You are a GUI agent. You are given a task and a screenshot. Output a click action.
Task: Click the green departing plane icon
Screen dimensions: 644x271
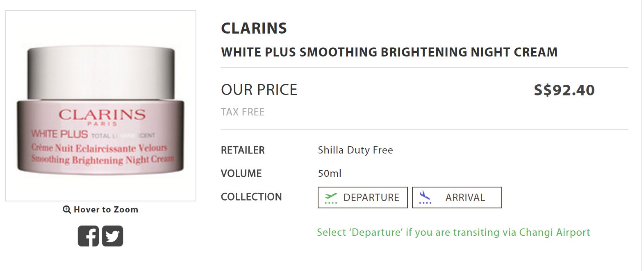(x=331, y=198)
